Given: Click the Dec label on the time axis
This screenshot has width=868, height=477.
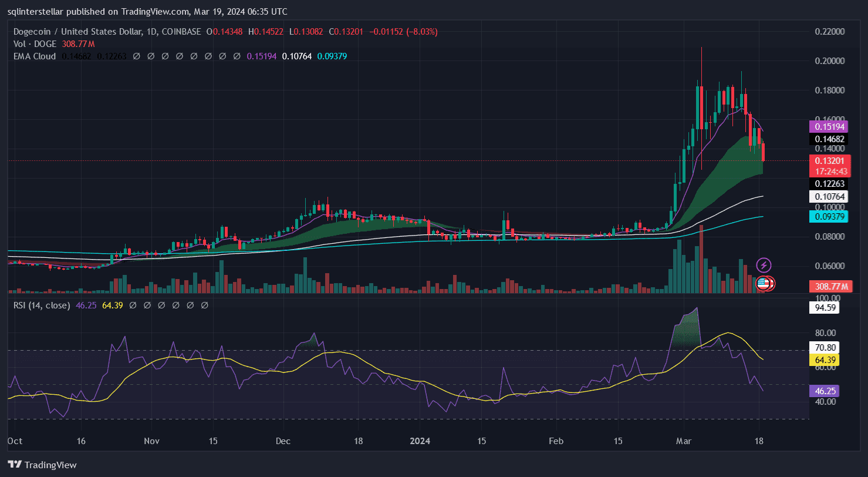Looking at the screenshot, I should (x=283, y=441).
